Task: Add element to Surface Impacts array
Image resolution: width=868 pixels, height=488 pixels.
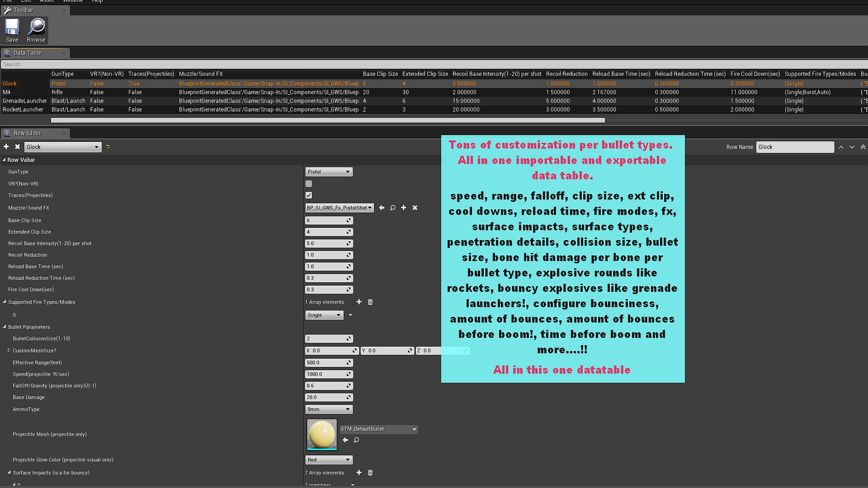Action: pos(359,473)
